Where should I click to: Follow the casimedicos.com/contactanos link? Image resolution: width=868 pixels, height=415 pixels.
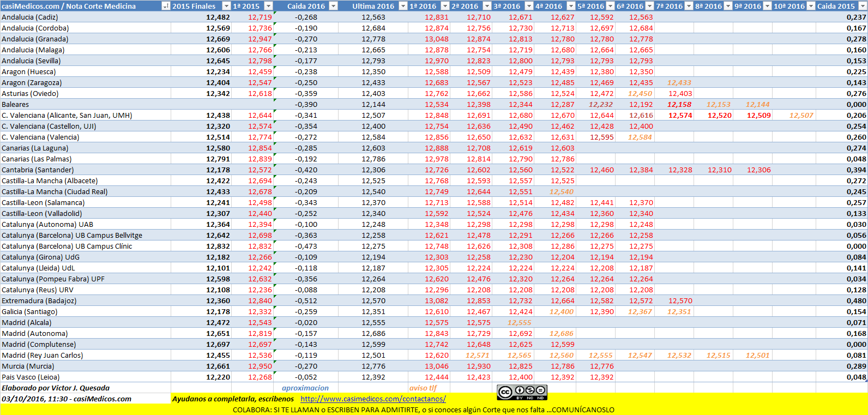[373, 399]
